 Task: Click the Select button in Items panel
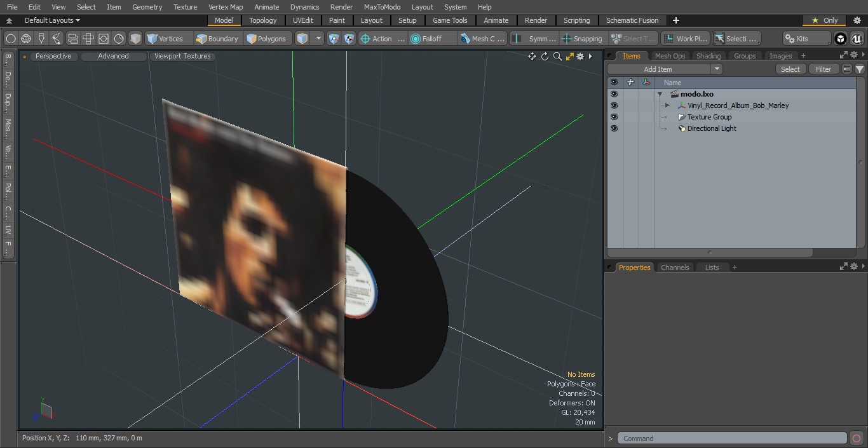coord(790,69)
